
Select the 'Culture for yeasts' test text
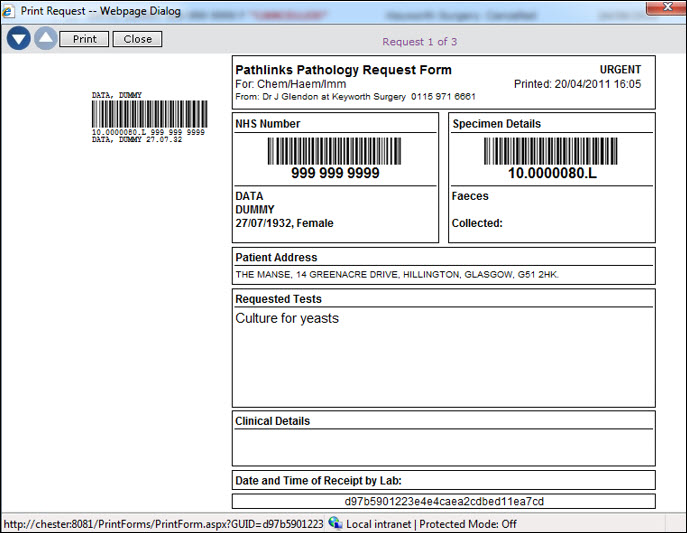287,319
